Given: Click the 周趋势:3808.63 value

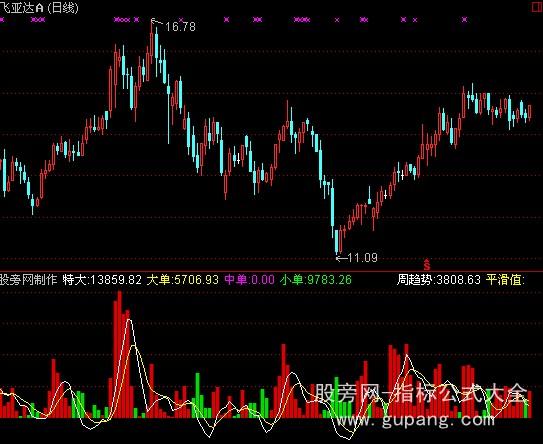Looking at the screenshot, I should click(438, 279).
